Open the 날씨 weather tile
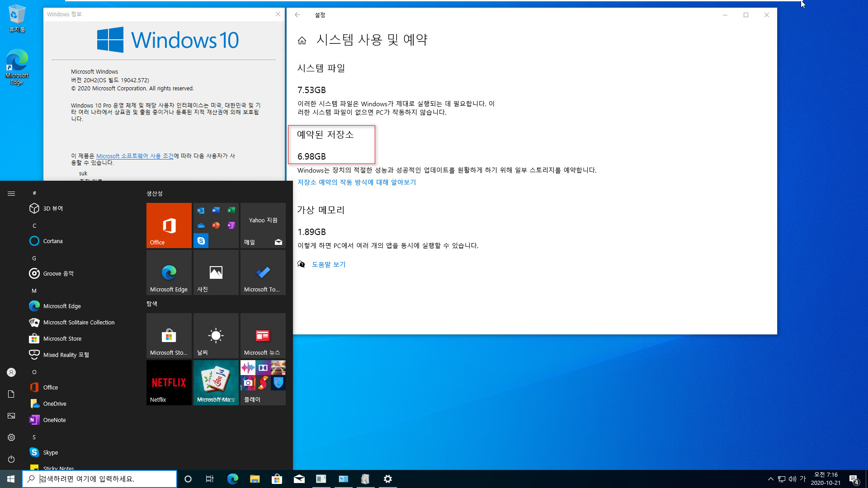The image size is (868, 488). (x=216, y=336)
